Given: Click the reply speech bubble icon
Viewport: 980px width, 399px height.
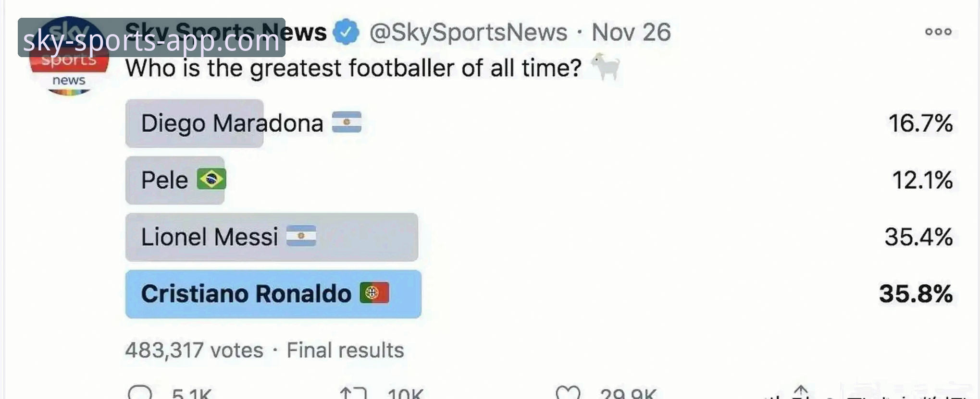Looking at the screenshot, I should tap(140, 393).
